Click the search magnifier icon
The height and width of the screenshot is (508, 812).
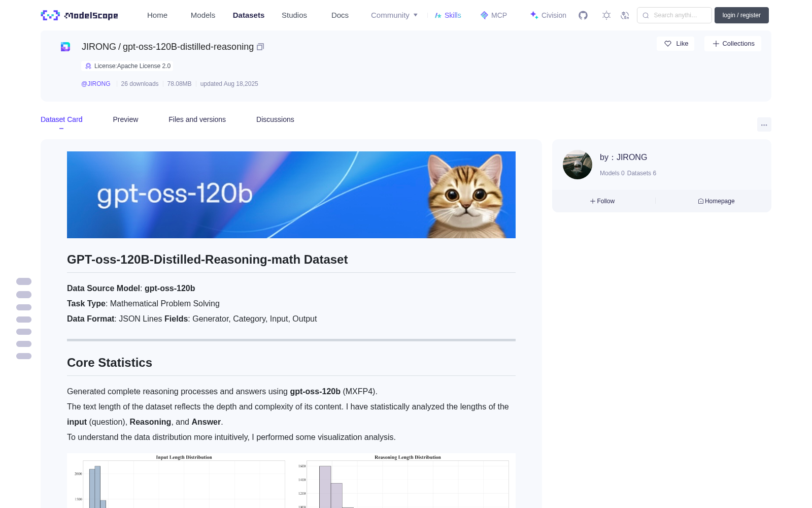click(646, 15)
